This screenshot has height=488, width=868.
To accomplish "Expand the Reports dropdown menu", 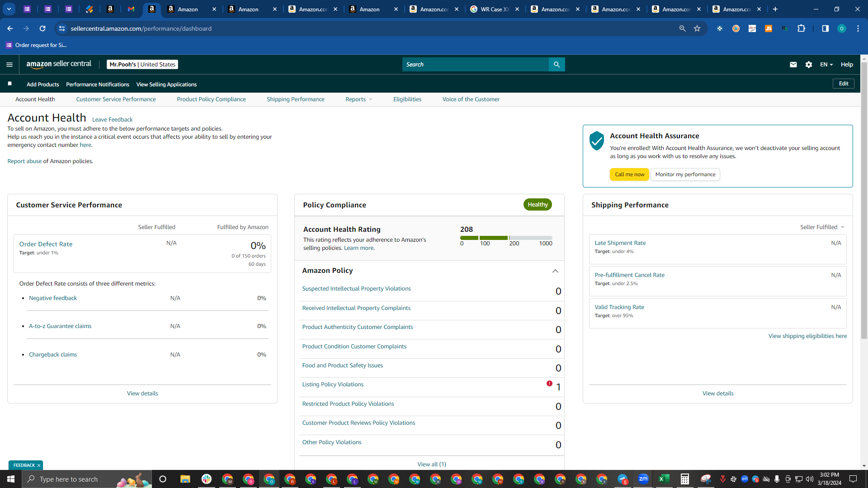I will point(359,99).
